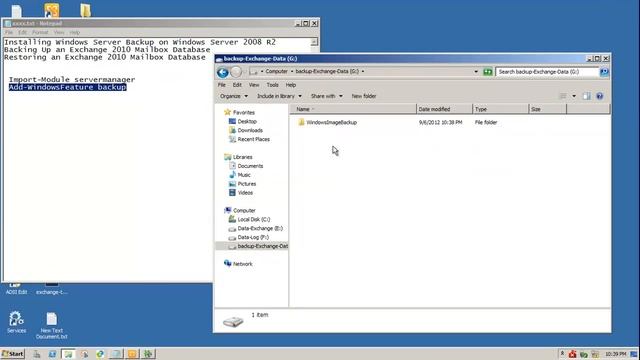Click Computer in the address breadcrumb
The width and height of the screenshot is (640, 360).
[x=276, y=71]
